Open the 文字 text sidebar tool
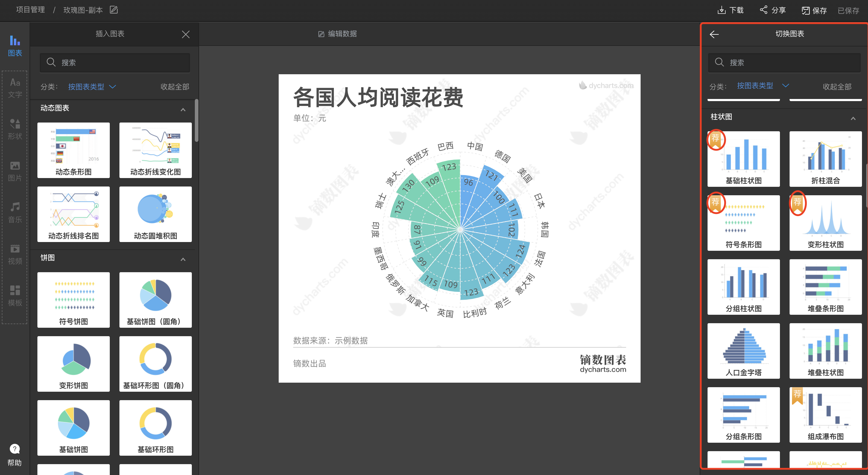Screen dimensions: 868x475 [15, 88]
